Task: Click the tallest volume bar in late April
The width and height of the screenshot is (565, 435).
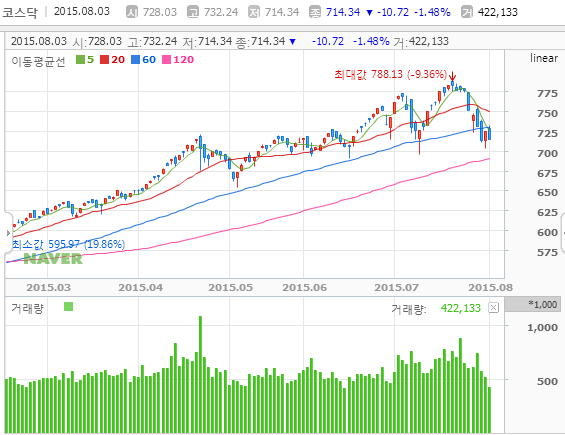Action: click(x=200, y=374)
